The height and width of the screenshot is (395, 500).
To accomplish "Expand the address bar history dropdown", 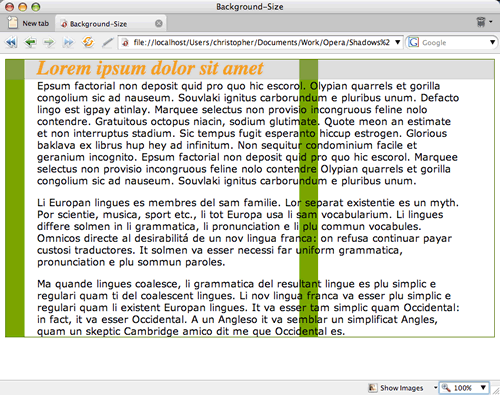I will coord(397,42).
